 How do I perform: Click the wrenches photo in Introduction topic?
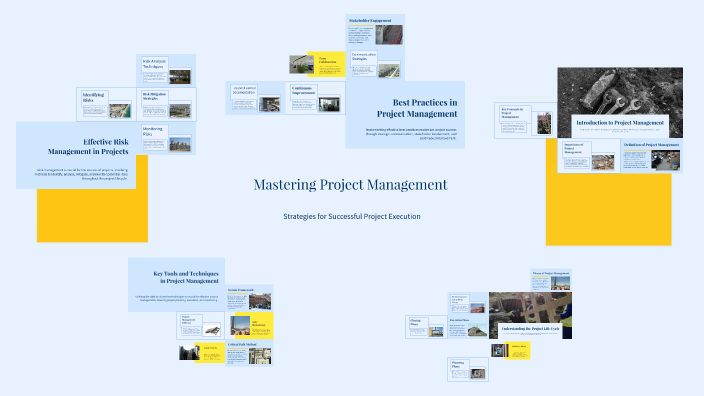tap(620, 92)
